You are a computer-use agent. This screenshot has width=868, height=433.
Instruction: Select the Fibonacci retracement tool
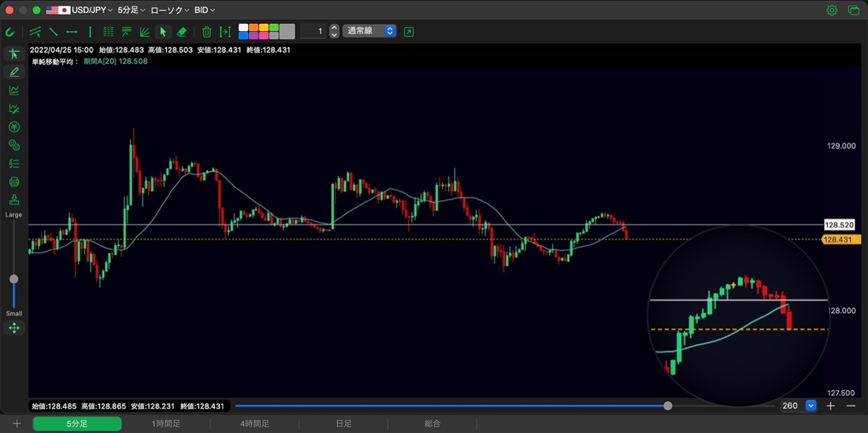[127, 32]
